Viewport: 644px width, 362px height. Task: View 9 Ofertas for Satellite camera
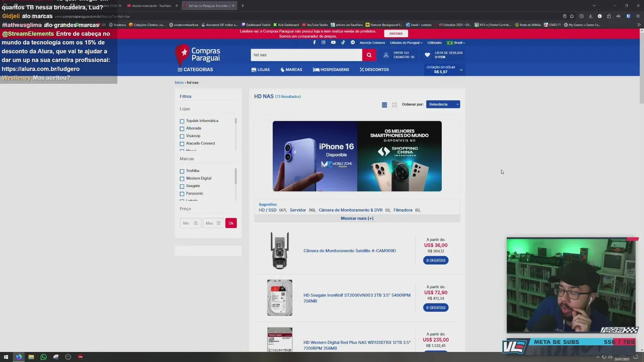(x=436, y=260)
